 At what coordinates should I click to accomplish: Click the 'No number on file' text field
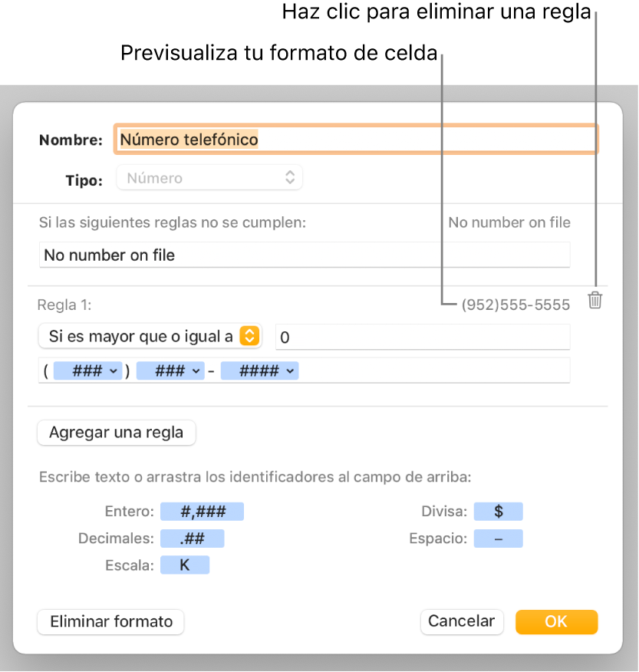pos(304,255)
